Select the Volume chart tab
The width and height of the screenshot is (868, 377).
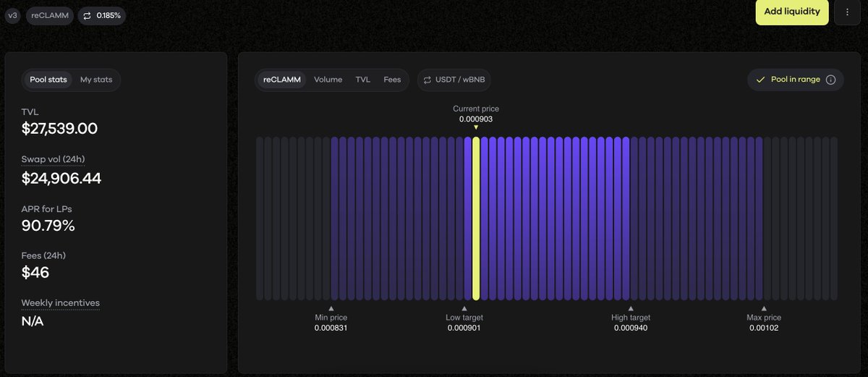pyautogui.click(x=328, y=80)
